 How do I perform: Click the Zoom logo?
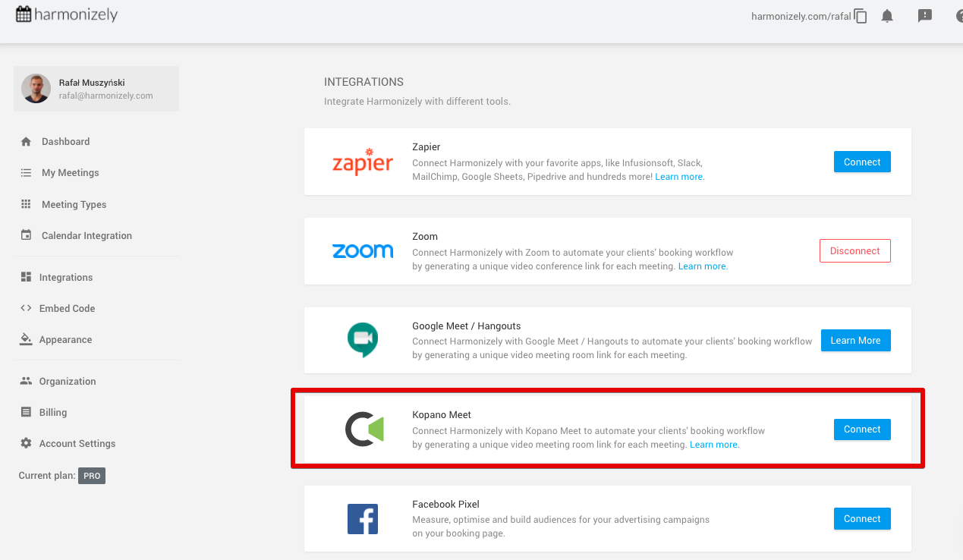(363, 251)
